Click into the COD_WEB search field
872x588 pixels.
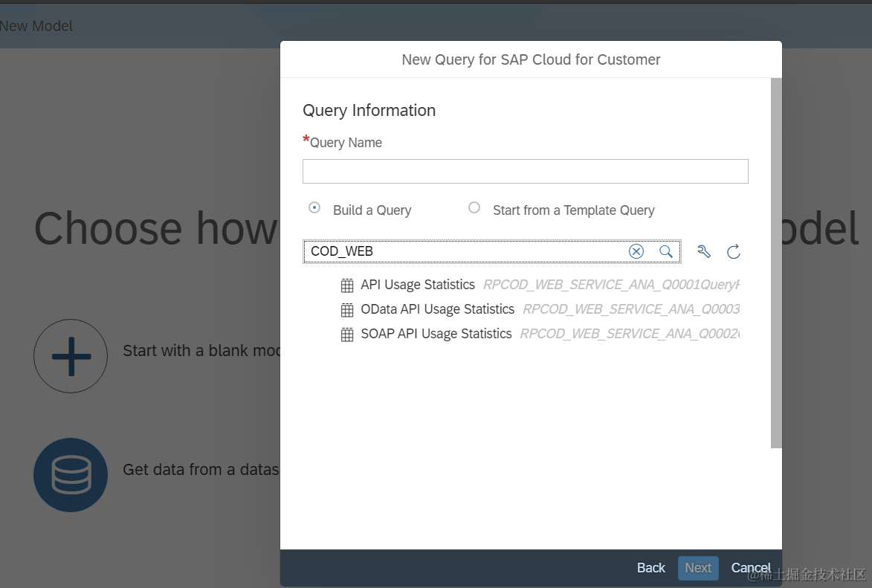click(461, 251)
